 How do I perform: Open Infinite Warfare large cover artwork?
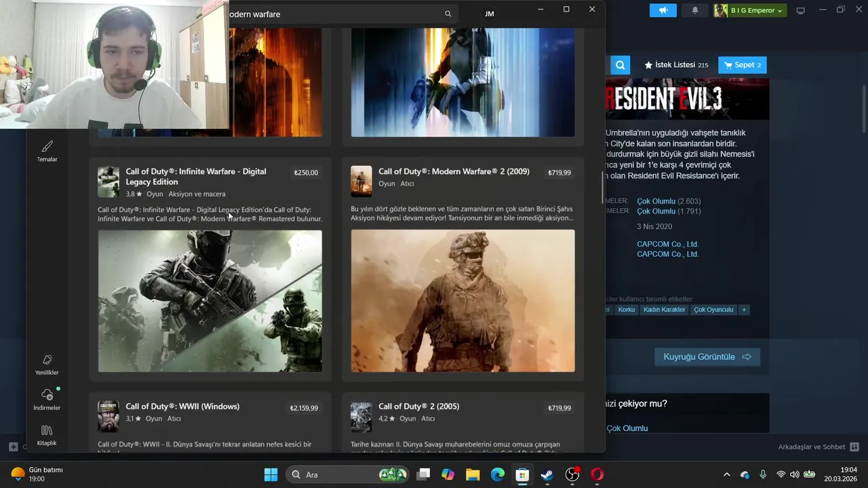tap(210, 301)
